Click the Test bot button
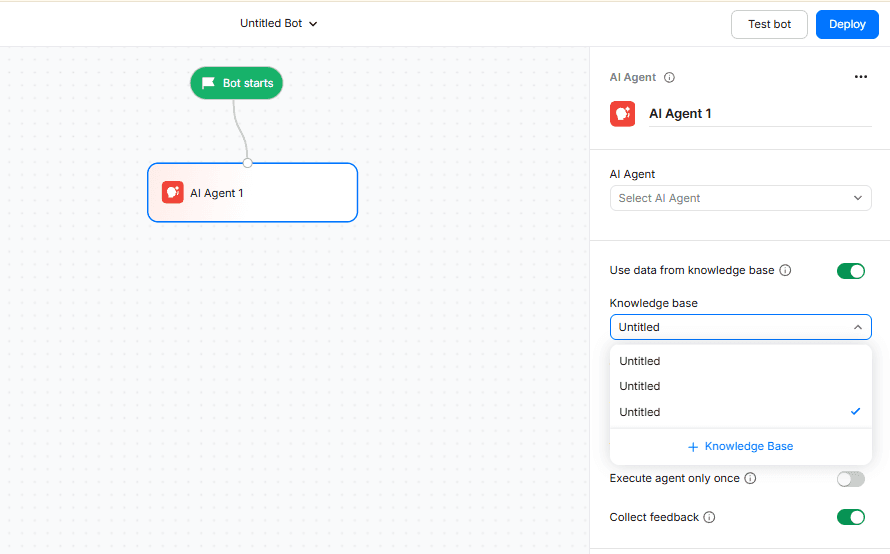 [x=769, y=24]
